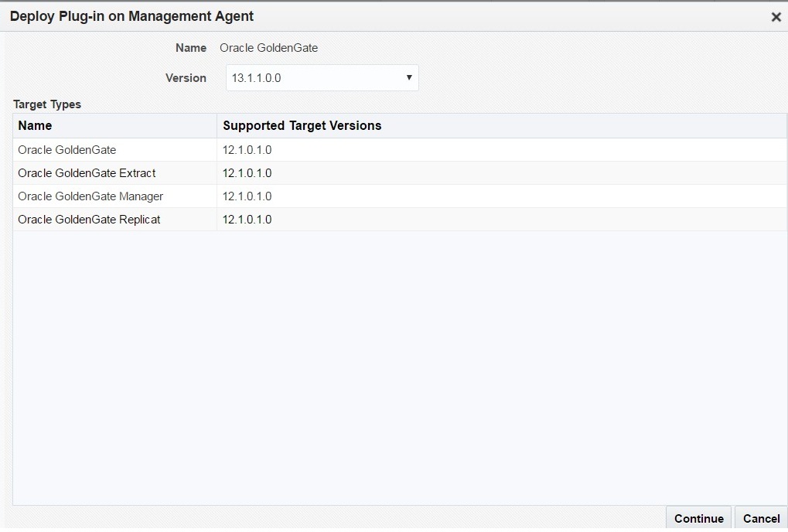Click the Deploy Plug-in on Management Agent title
This screenshot has height=532, width=788.
(131, 16)
